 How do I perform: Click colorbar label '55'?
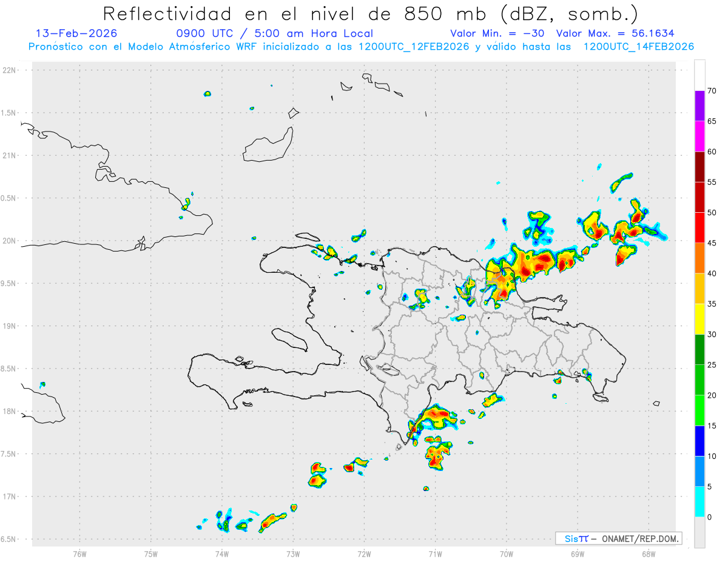click(x=712, y=182)
